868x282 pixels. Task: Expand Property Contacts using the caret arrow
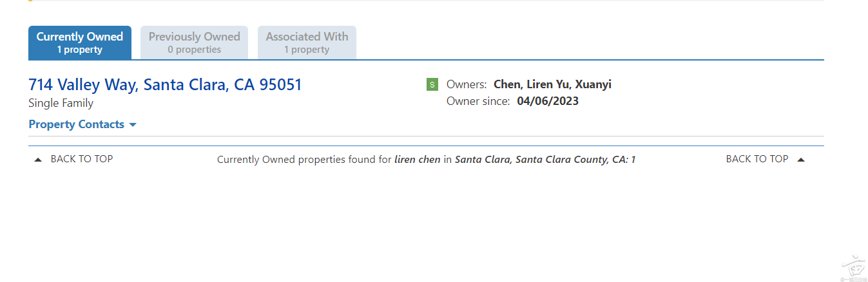pyautogui.click(x=133, y=125)
